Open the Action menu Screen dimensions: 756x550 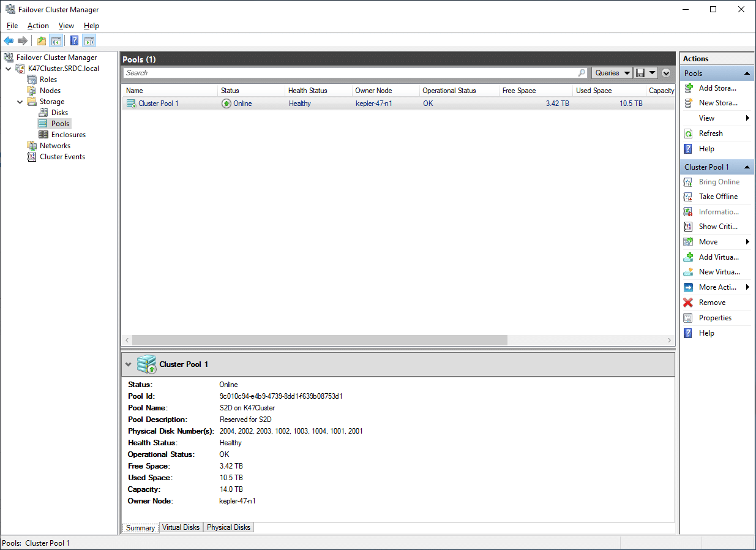(x=38, y=26)
